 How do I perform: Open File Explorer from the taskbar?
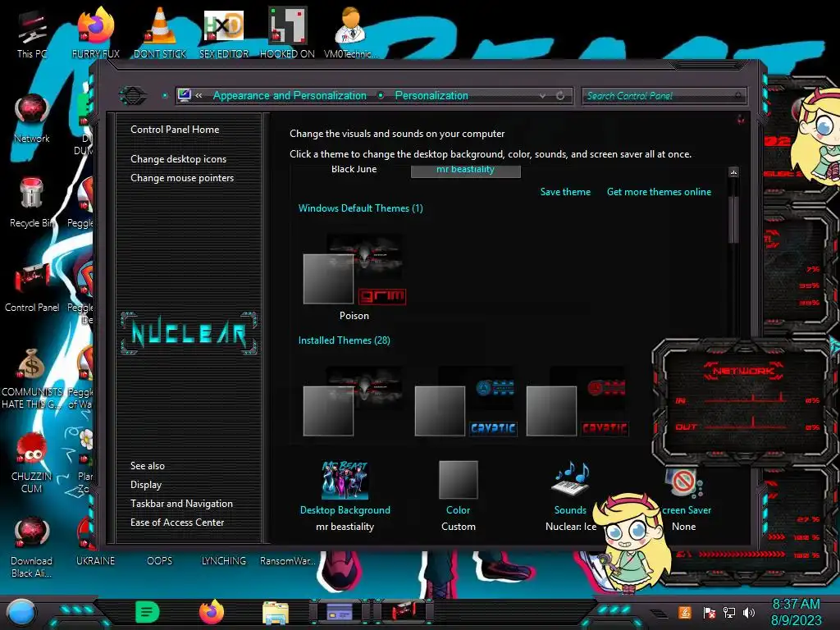[276, 613]
